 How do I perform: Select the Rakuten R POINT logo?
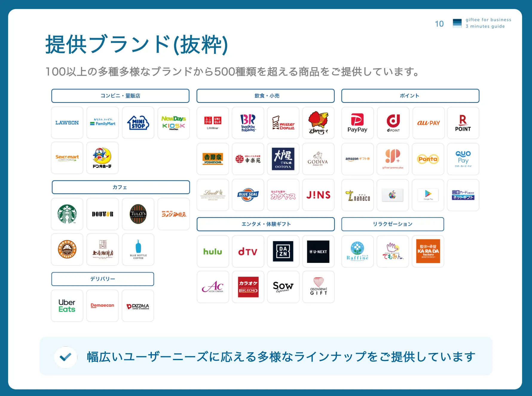coord(463,123)
